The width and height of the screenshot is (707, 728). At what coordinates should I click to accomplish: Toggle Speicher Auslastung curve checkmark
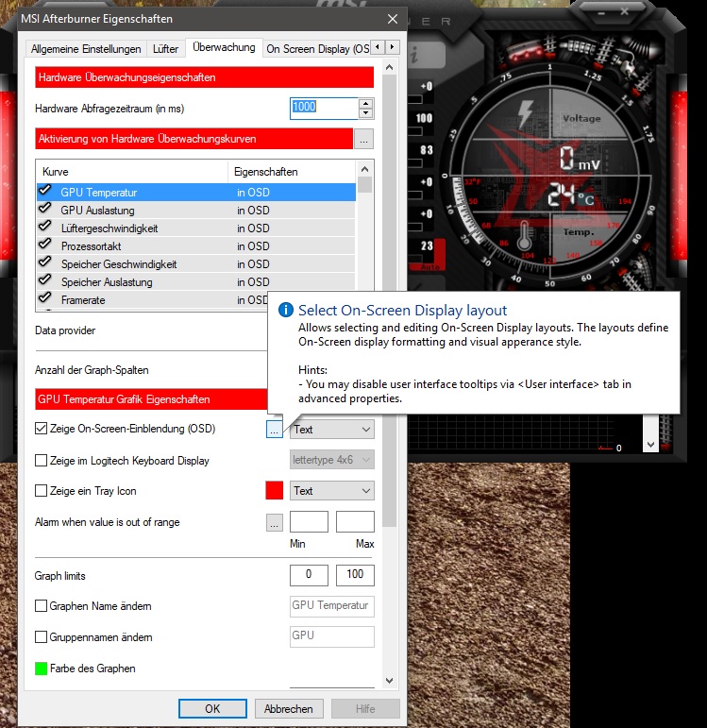(45, 280)
